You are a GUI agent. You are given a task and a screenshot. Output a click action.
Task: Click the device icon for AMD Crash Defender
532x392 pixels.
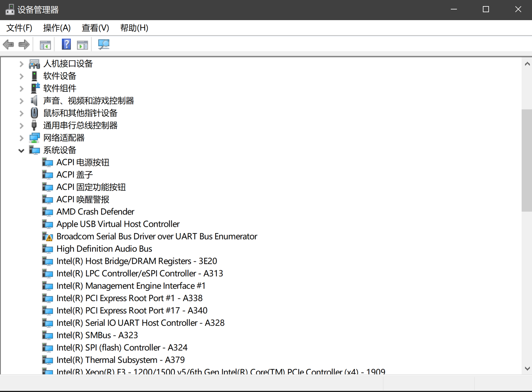point(48,212)
